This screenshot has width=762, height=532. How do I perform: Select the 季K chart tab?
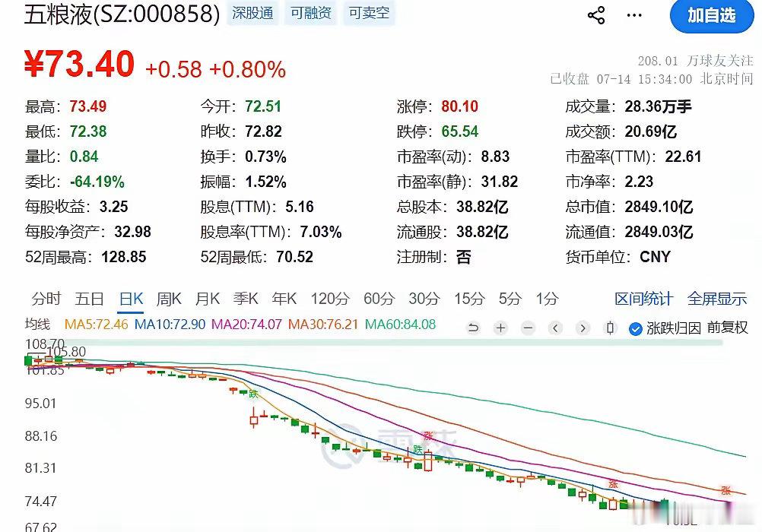(x=246, y=299)
